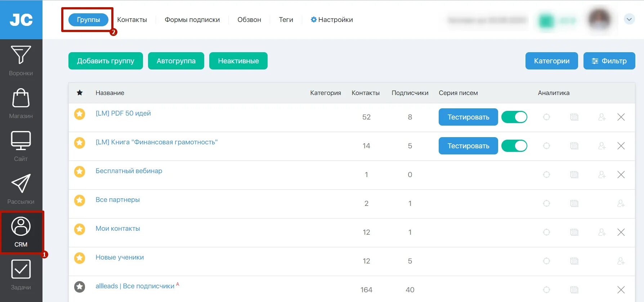The width and height of the screenshot is (644, 302).
Task: Add contact icon for Книга Финансовая грамотность
Action: (x=602, y=146)
